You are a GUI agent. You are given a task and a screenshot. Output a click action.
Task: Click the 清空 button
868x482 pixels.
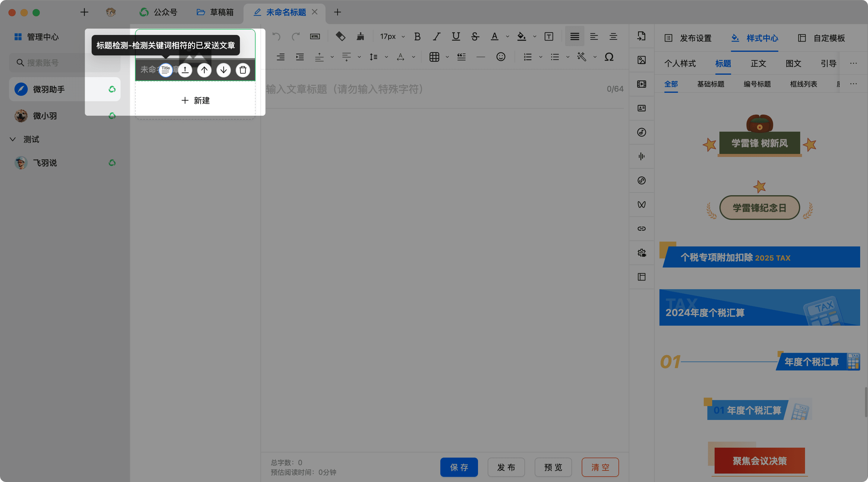click(600, 467)
